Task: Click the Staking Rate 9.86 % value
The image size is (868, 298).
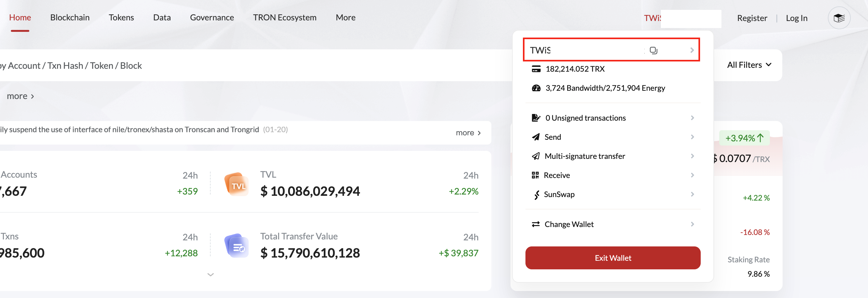Action: pyautogui.click(x=758, y=274)
